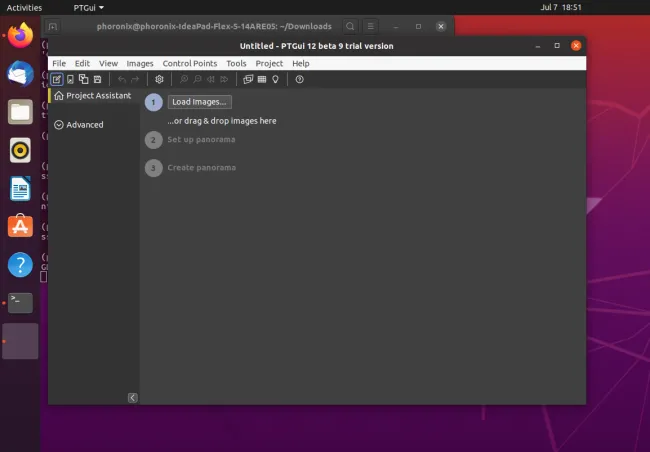650x452 pixels.
Task: Minimize the PTGui window
Action: [x=538, y=46]
